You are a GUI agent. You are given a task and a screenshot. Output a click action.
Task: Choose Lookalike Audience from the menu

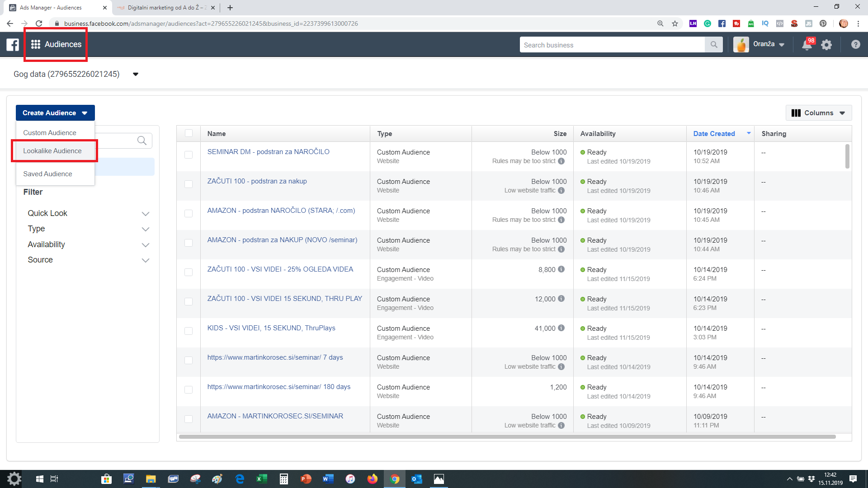coord(52,151)
